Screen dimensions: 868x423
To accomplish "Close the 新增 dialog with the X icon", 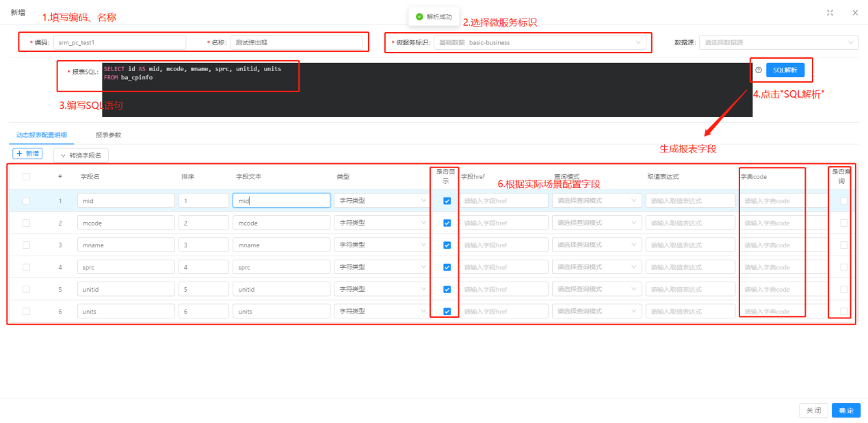I will pos(855,13).
